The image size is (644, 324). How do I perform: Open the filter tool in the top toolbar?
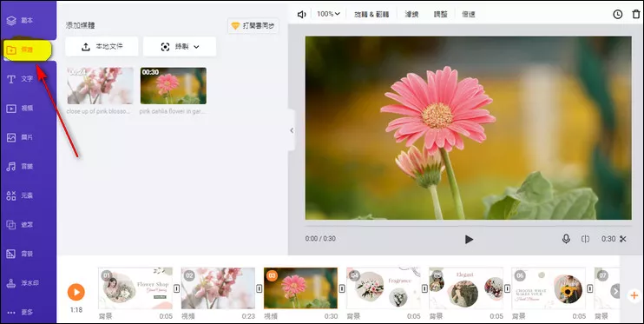(x=411, y=15)
